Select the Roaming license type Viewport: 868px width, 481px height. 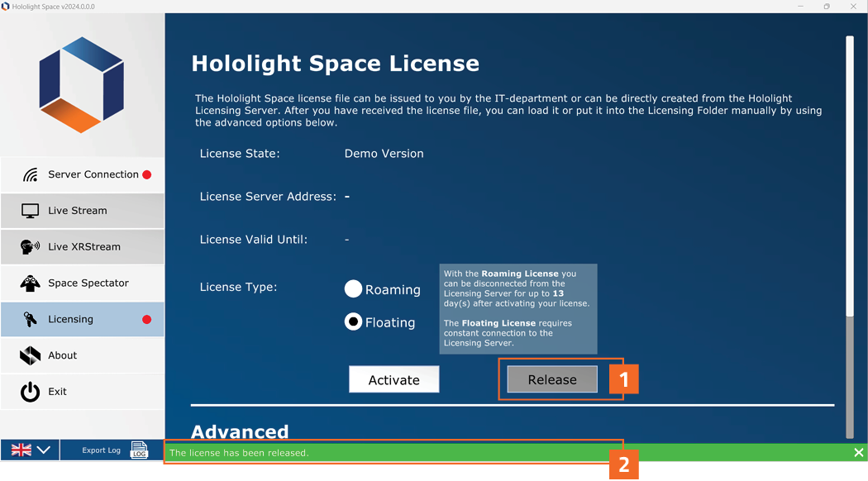coord(353,289)
